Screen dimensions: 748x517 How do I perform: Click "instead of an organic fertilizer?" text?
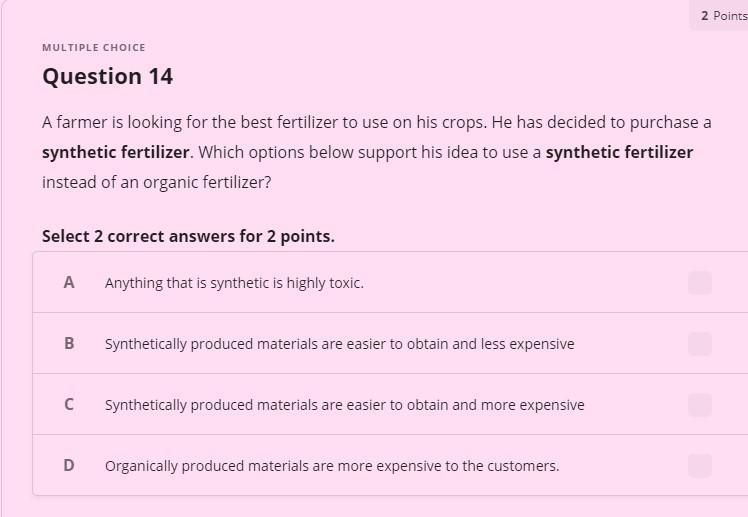(x=156, y=183)
